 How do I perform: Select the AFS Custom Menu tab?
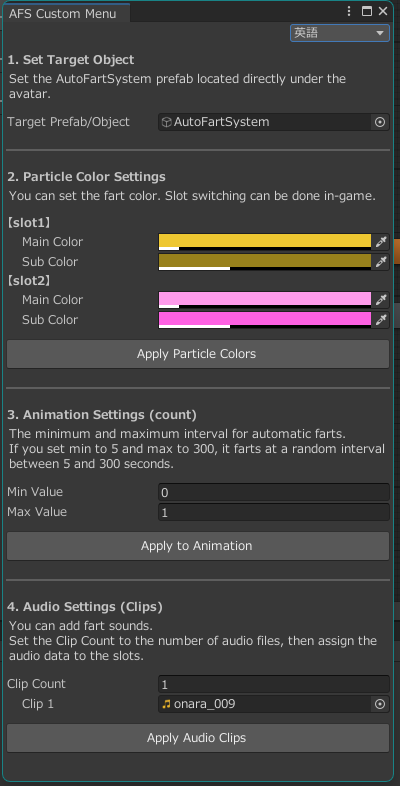[x=63, y=13]
